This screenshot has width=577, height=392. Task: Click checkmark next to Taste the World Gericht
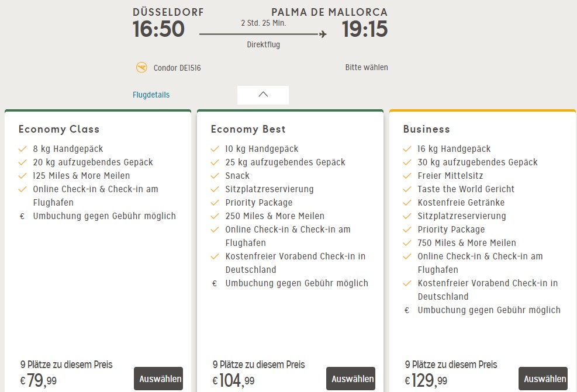pos(407,189)
